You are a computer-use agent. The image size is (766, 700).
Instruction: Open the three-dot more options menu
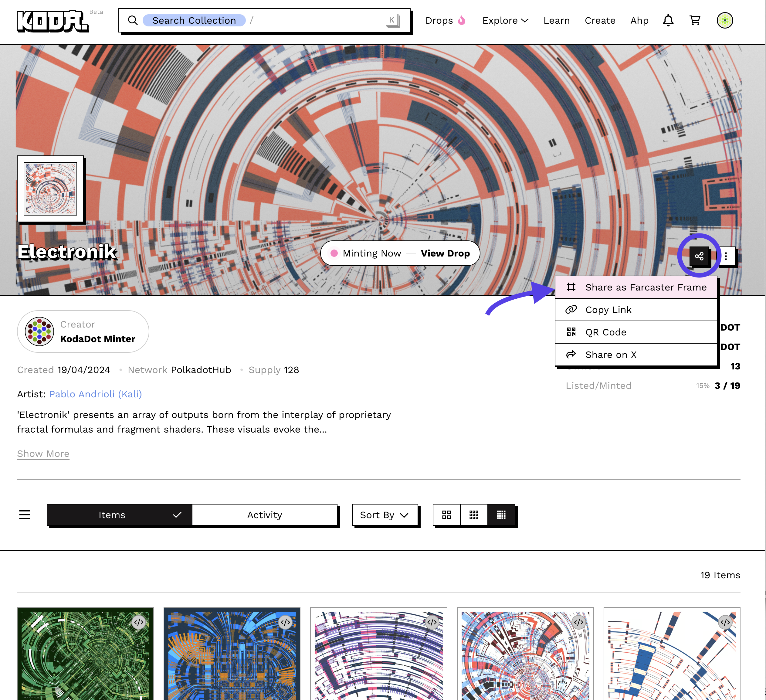tap(726, 256)
